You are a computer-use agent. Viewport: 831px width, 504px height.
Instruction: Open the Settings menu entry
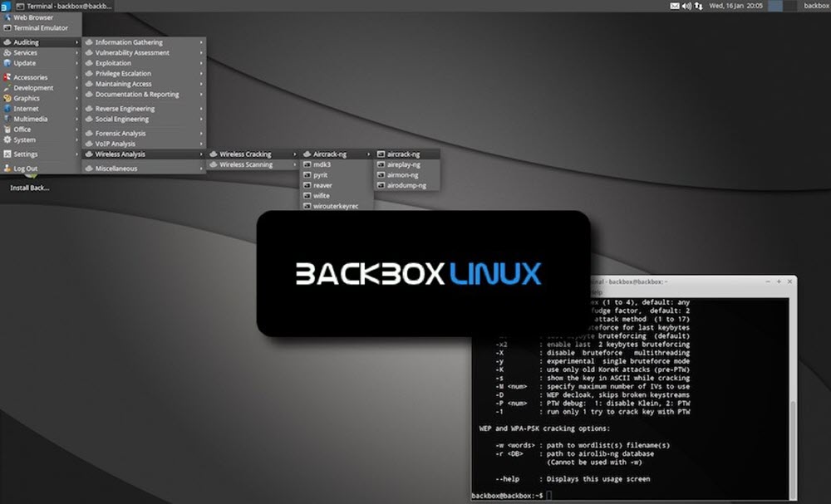pos(42,154)
